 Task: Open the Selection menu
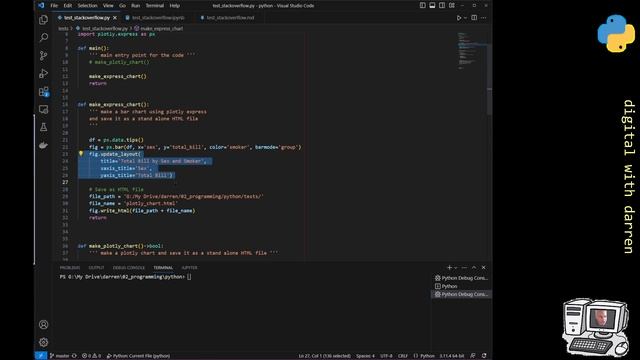87,6
